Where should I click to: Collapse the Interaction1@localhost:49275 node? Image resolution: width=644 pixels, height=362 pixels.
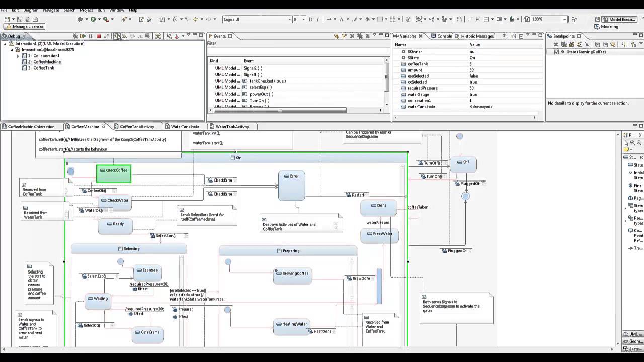click(x=12, y=50)
